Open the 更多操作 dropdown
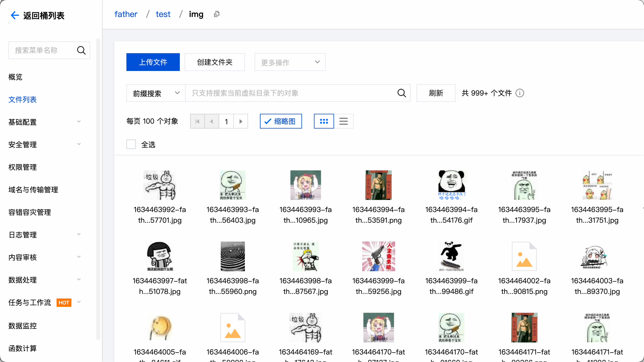Image resolution: width=644 pixels, height=362 pixels. (x=290, y=62)
